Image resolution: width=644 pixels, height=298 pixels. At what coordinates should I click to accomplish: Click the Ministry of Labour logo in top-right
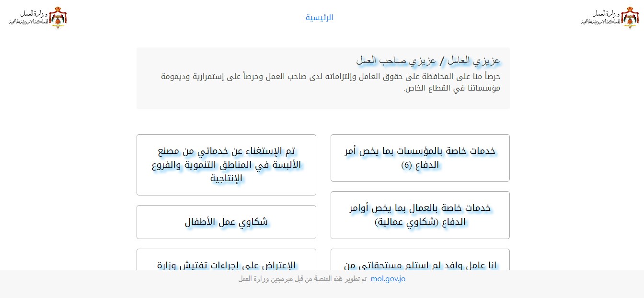(618, 18)
